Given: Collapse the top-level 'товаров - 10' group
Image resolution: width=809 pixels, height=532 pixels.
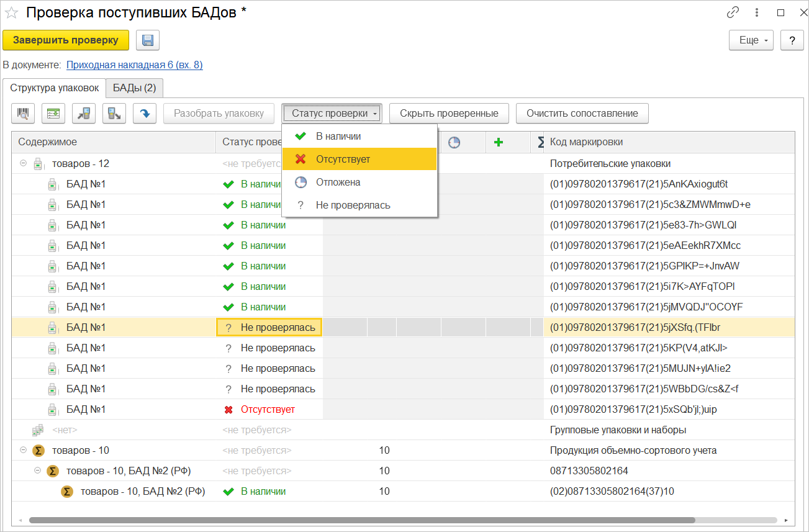Looking at the screenshot, I should (24, 450).
